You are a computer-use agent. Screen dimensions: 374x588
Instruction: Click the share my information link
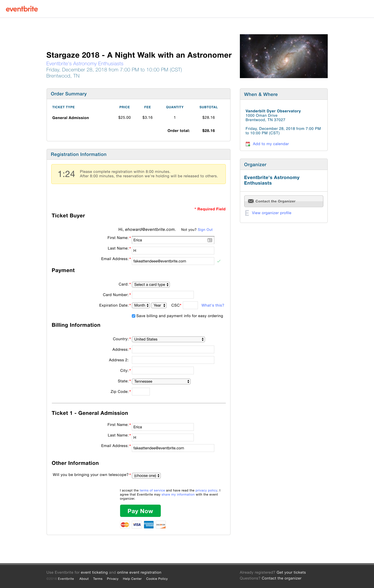(178, 495)
